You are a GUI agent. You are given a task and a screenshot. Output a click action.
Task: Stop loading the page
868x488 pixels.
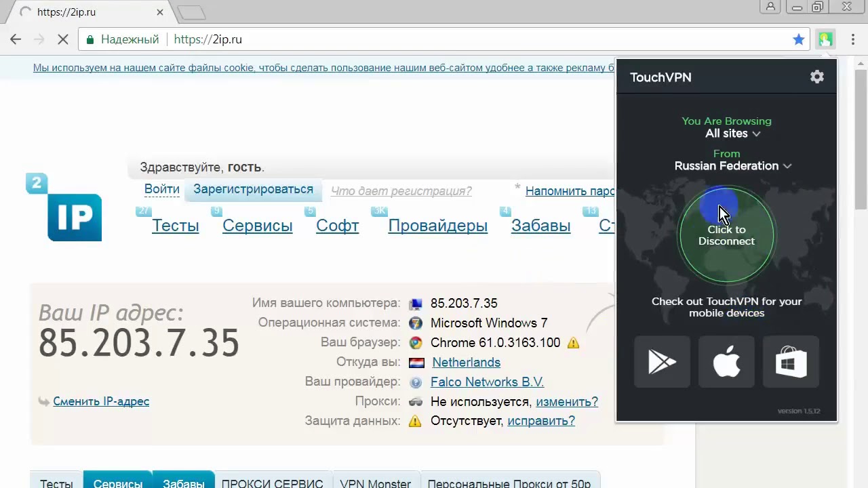pyautogui.click(x=62, y=39)
